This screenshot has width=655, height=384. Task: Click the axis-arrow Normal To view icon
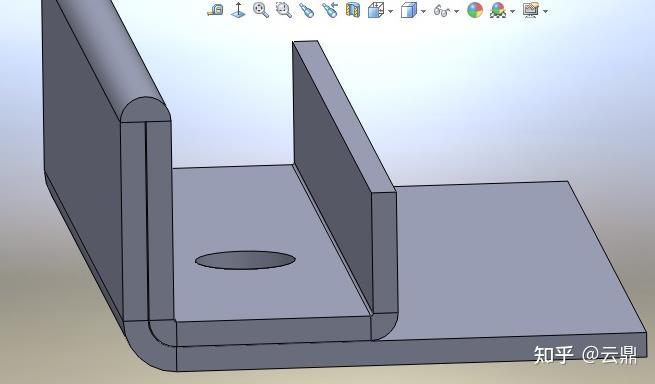pyautogui.click(x=238, y=10)
